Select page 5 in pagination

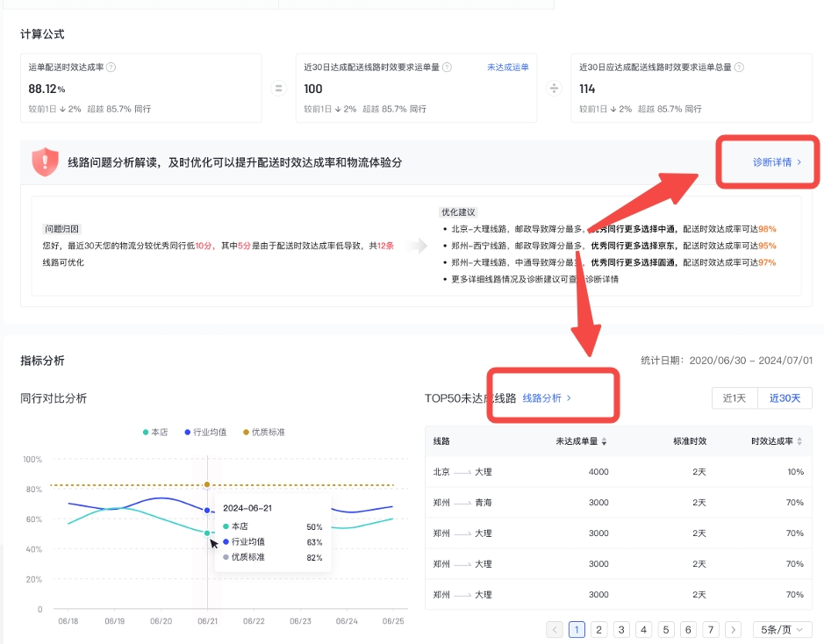[666, 629]
